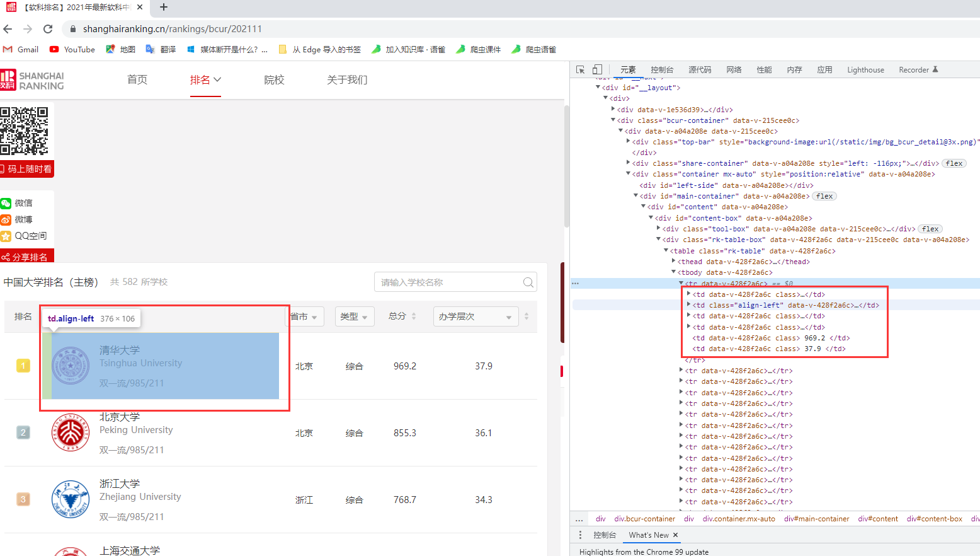The height and width of the screenshot is (556, 980).
Task: Switch to DevTools 网络 tab
Action: tap(734, 70)
